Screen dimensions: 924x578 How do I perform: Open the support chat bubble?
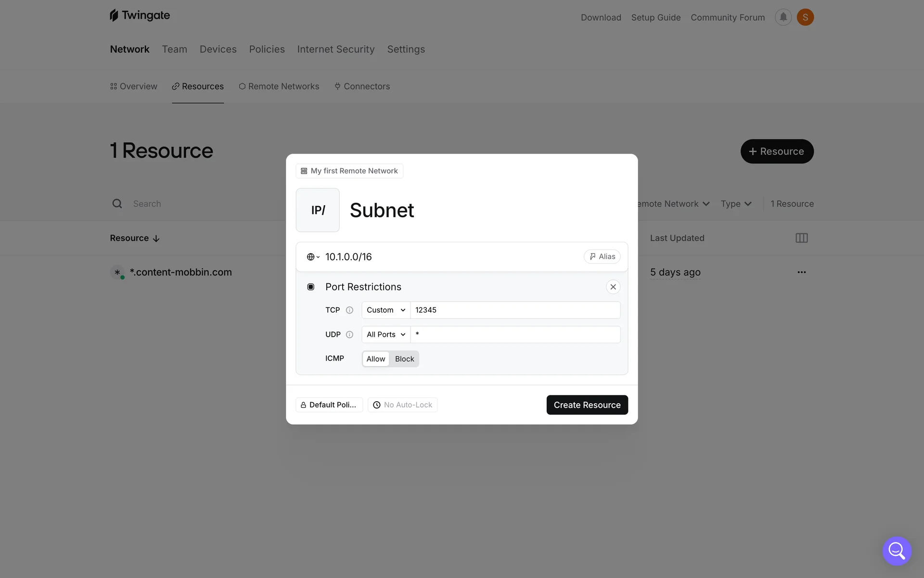[897, 551]
